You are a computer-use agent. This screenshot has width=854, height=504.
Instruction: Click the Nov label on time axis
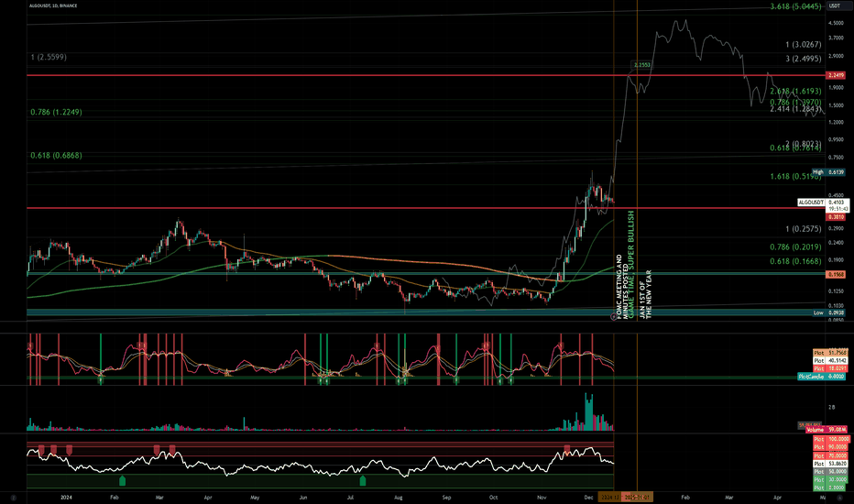542,498
